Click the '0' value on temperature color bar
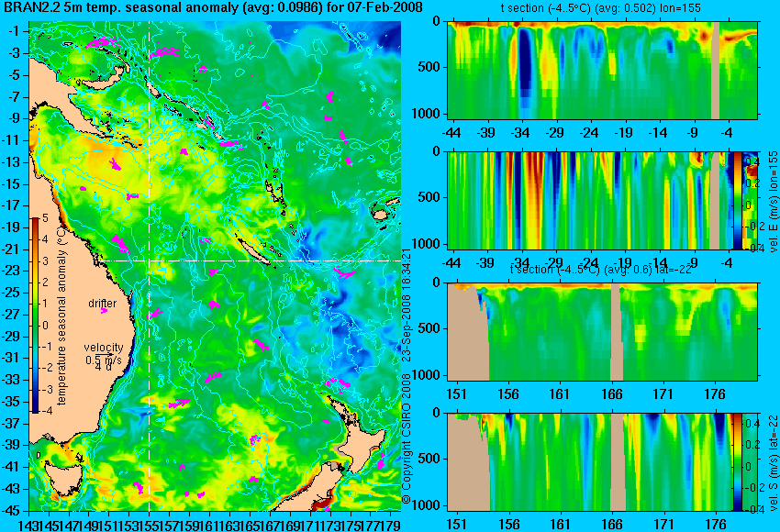This screenshot has height=532, width=780. [x=45, y=326]
